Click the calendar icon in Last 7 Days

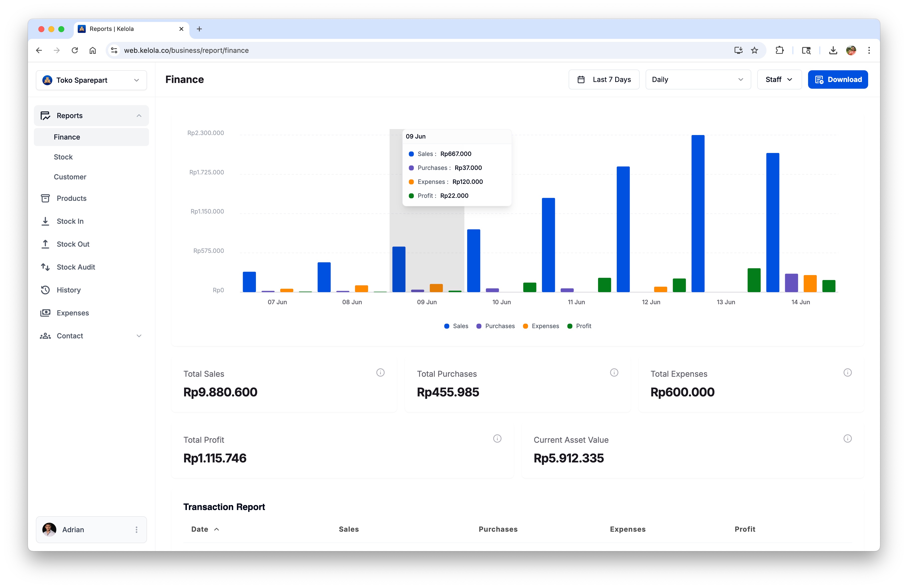(x=581, y=79)
